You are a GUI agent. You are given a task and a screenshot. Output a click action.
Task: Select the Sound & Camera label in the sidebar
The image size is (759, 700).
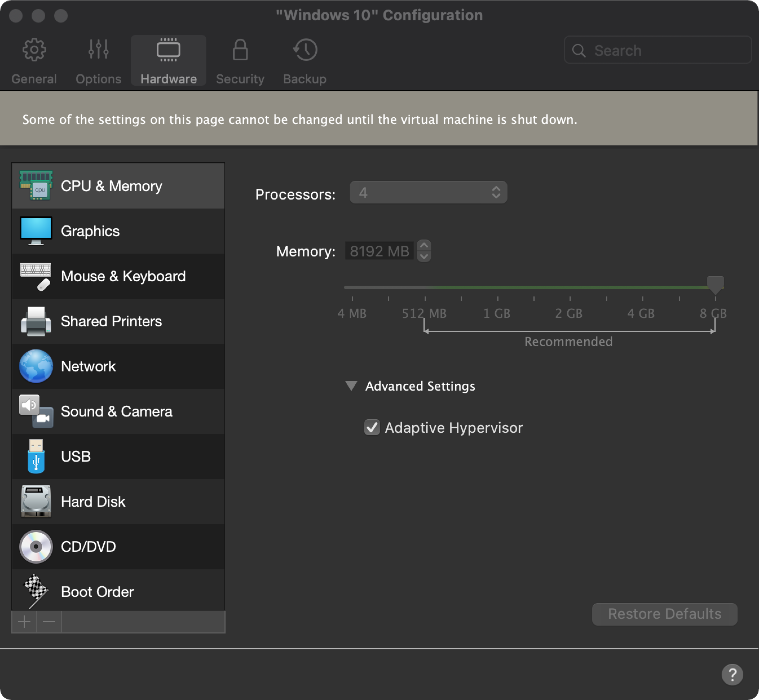pyautogui.click(x=117, y=411)
